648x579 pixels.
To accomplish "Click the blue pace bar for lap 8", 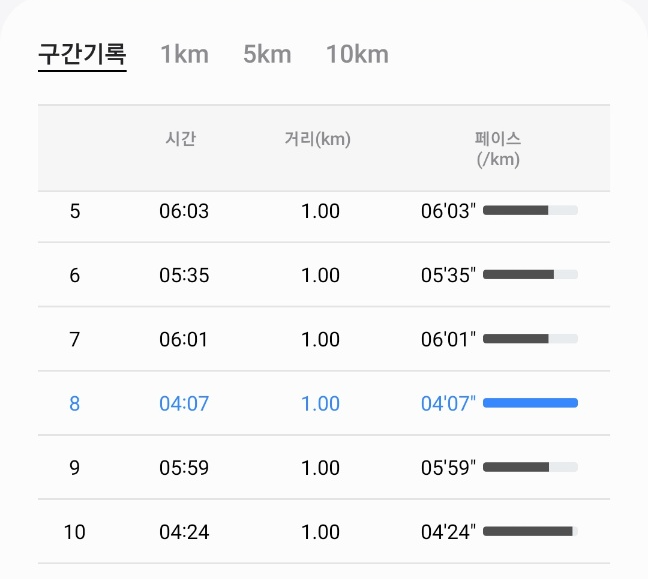I will [530, 403].
